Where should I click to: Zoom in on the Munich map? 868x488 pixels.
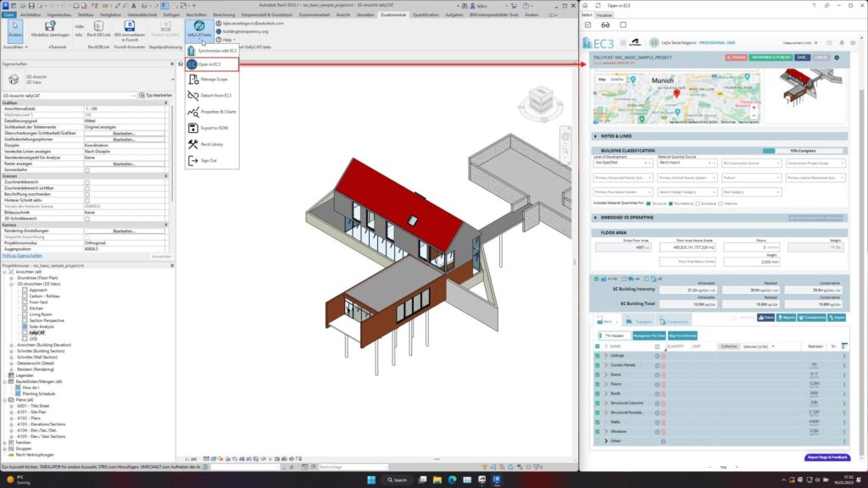pos(754,109)
